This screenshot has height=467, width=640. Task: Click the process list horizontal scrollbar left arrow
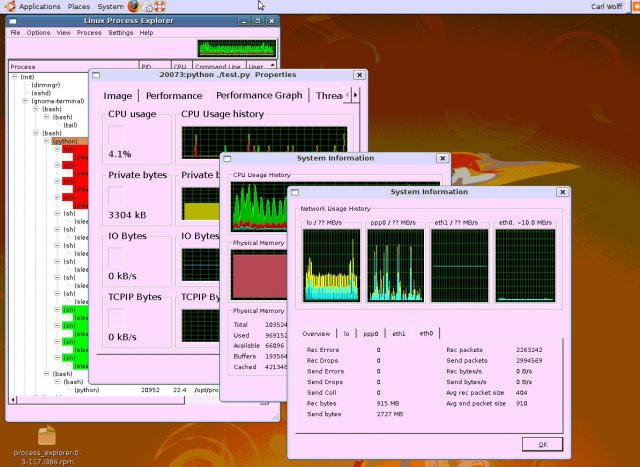point(13,400)
